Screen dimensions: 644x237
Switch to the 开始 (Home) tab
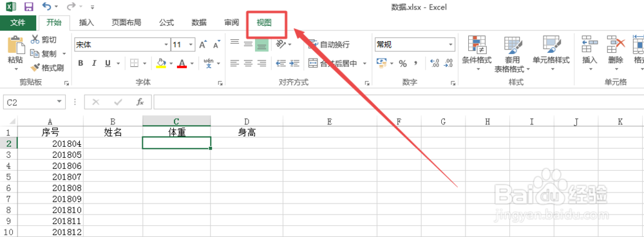point(54,23)
